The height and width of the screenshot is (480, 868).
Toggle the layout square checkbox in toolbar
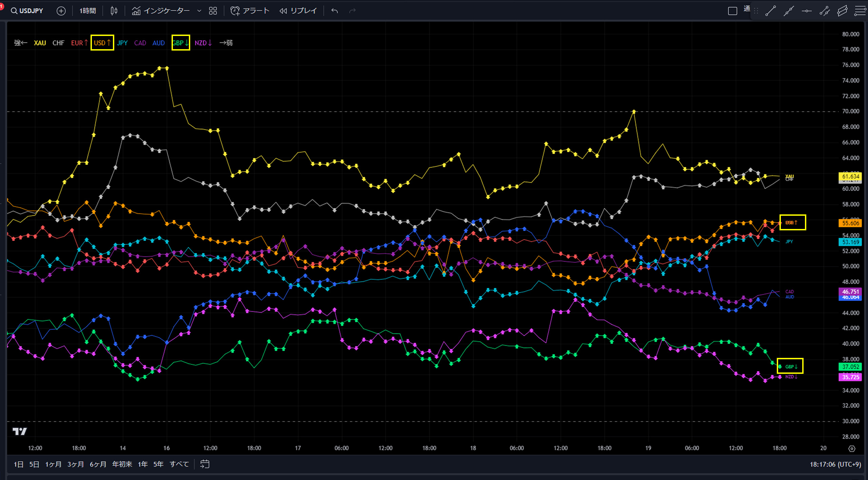(x=732, y=11)
